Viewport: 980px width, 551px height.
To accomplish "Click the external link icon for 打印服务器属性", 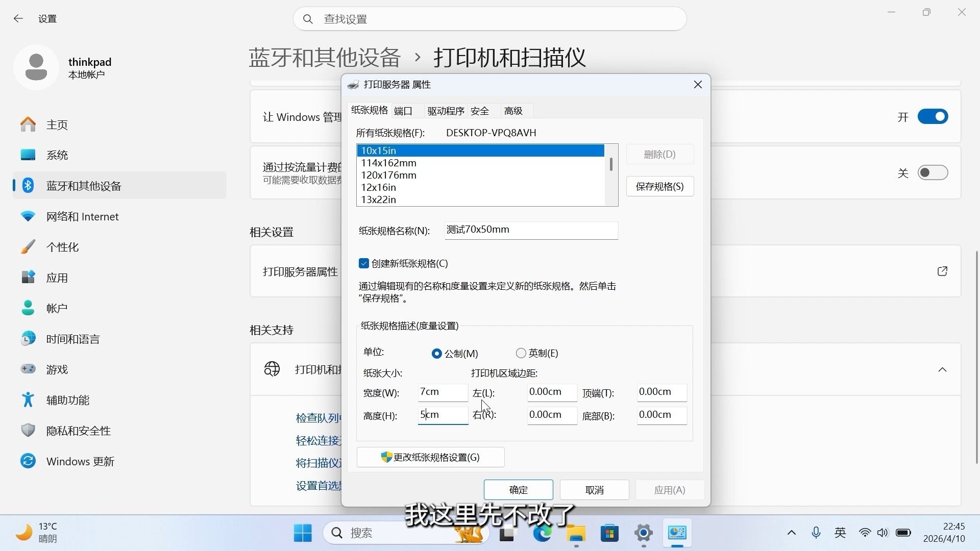I will point(942,271).
